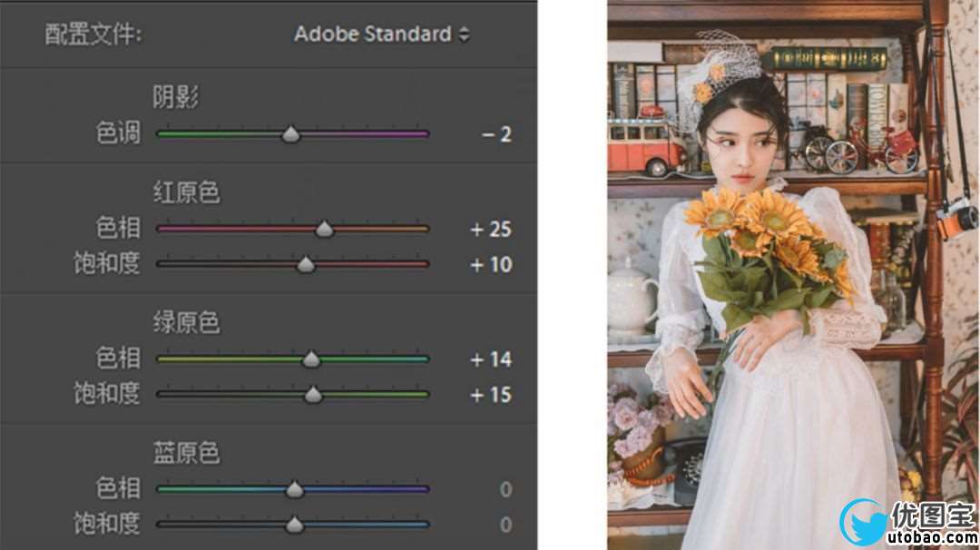Click the 色调 label under 阴影

[x=118, y=133]
